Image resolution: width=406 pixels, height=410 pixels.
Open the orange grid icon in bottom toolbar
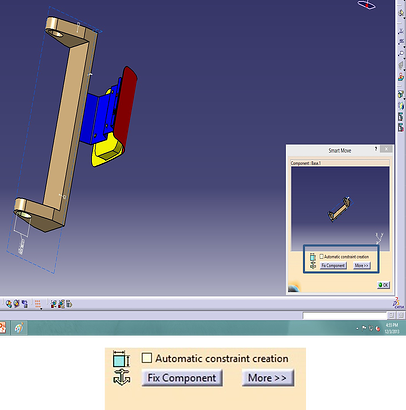coord(37,304)
